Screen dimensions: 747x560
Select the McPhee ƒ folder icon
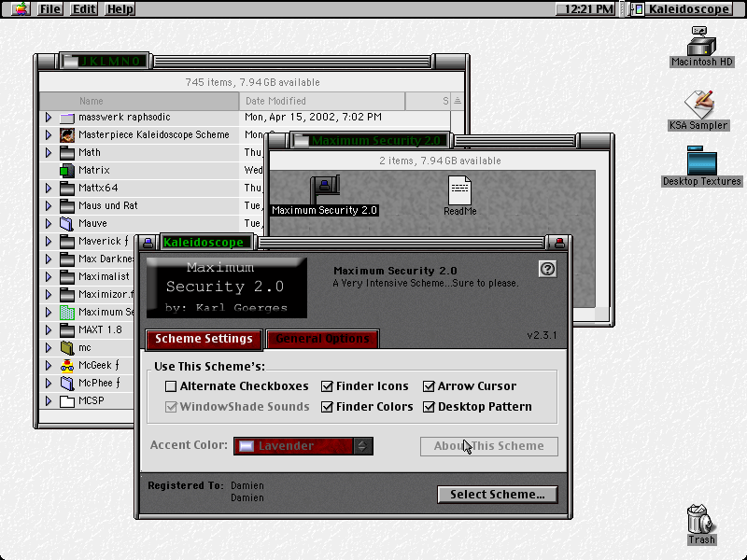click(x=67, y=384)
